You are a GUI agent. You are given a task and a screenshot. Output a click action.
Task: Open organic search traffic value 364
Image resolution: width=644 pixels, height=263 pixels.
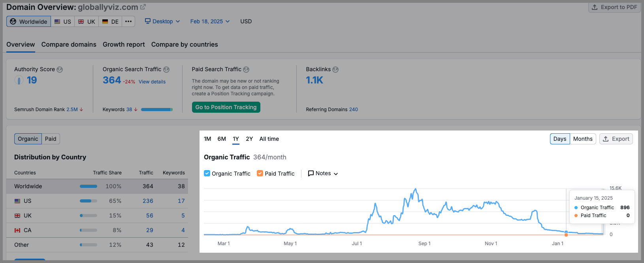pos(112,80)
